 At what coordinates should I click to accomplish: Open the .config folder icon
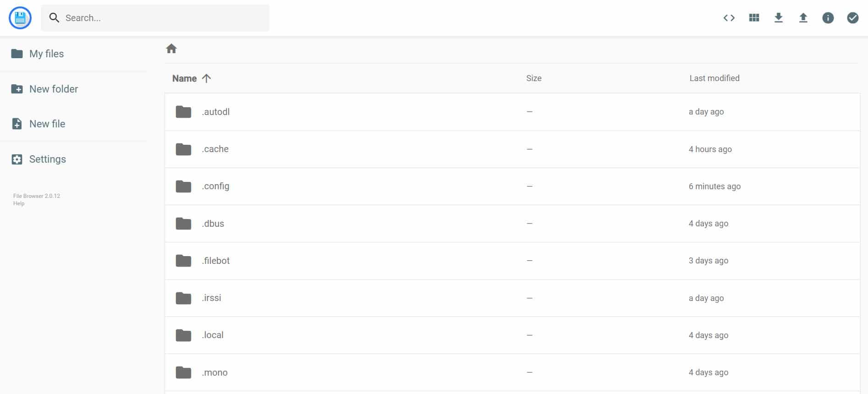click(x=183, y=186)
